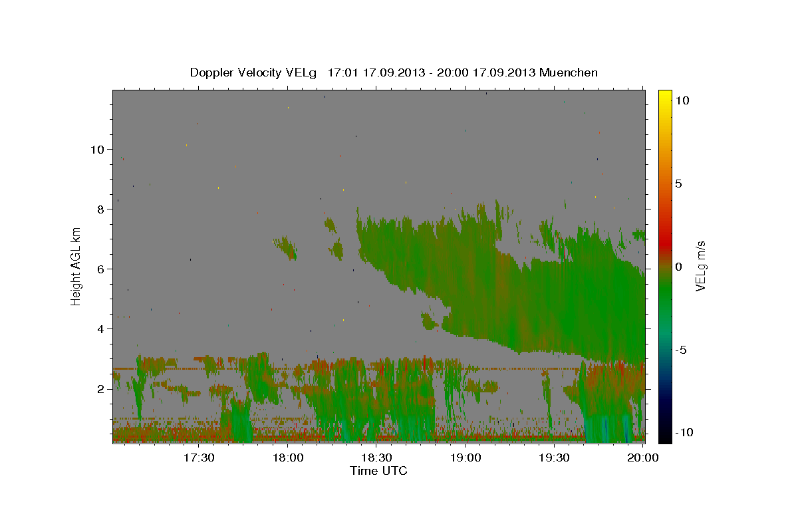Image resolution: width=798 pixels, height=532 pixels.
Task: Click the height axis label 10
Action: pyautogui.click(x=97, y=150)
